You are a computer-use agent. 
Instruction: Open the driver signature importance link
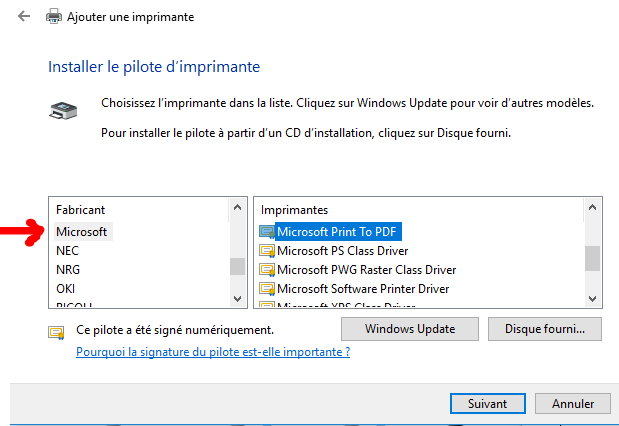[x=213, y=351]
